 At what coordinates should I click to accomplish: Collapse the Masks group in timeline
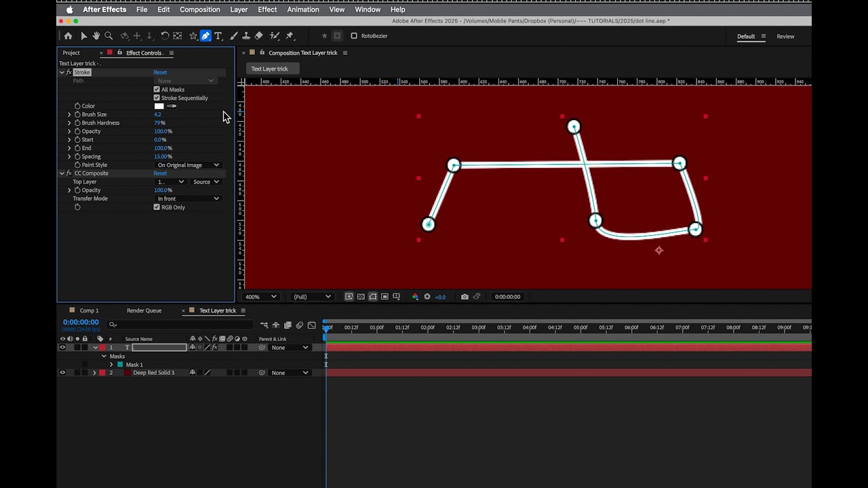coord(104,357)
